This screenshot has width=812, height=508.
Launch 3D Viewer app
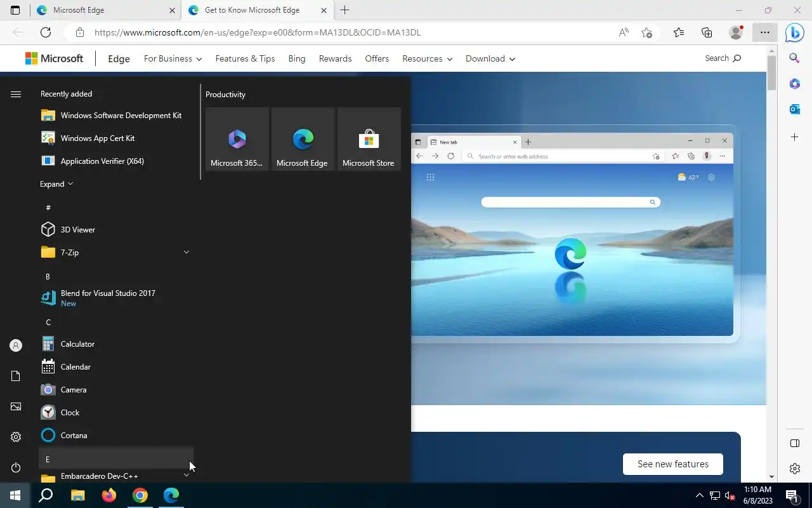click(115, 230)
